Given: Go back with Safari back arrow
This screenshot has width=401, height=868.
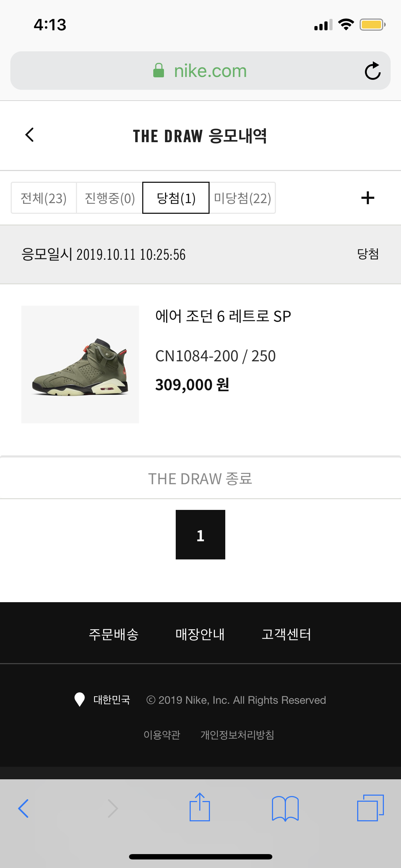Looking at the screenshot, I should pos(24,808).
